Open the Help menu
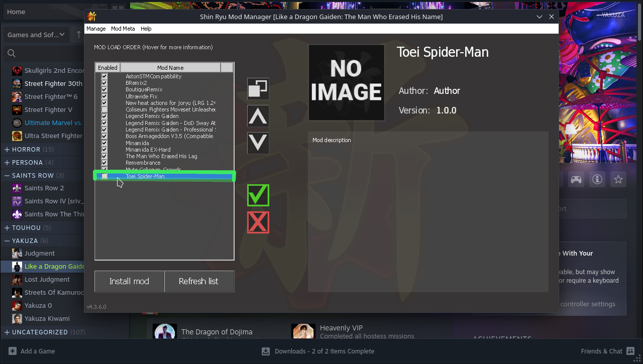Image resolution: width=643 pixels, height=364 pixels. tap(146, 29)
